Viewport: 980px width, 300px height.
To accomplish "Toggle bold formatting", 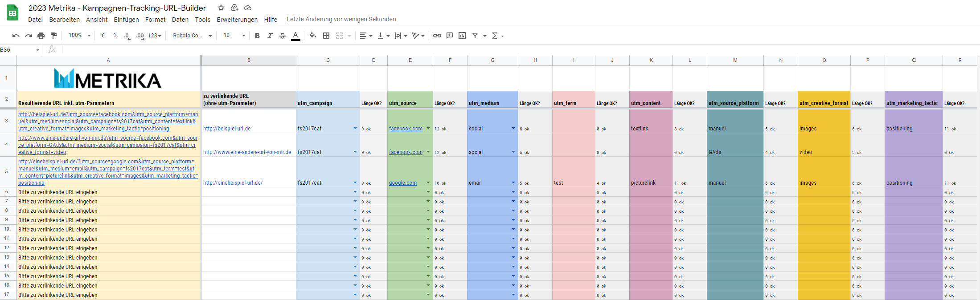I will (x=257, y=36).
